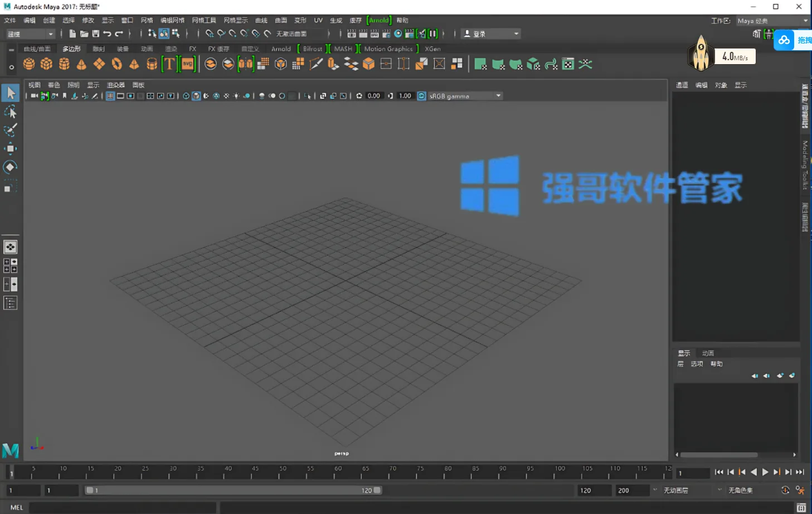This screenshot has width=812, height=514.
Task: Go to end of playback range
Action: [800, 472]
